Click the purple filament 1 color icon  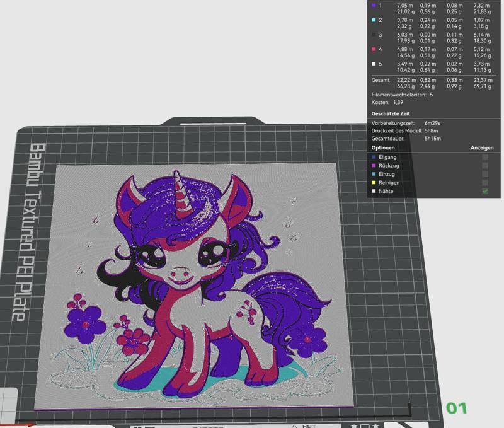click(375, 6)
